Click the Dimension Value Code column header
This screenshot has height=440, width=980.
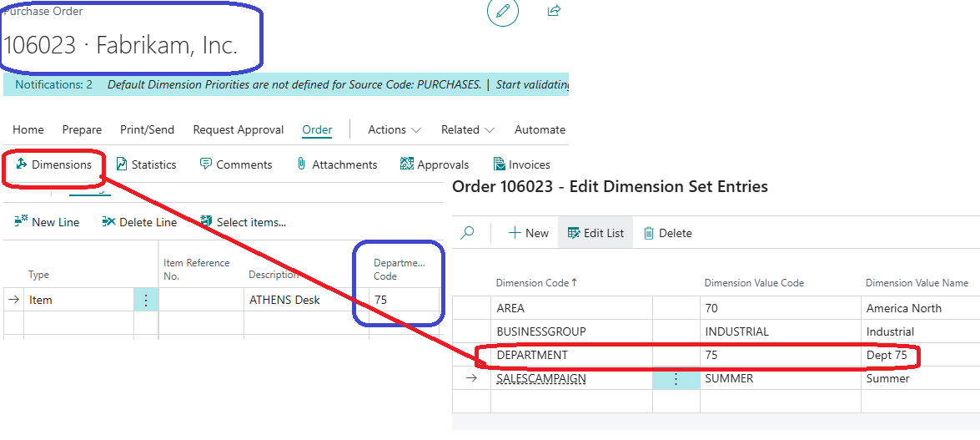point(754,283)
